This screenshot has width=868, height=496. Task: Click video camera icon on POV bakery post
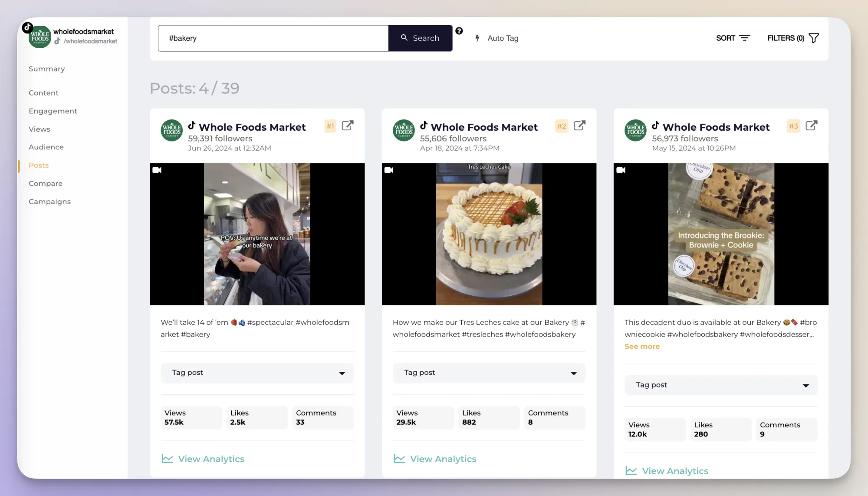pyautogui.click(x=157, y=170)
